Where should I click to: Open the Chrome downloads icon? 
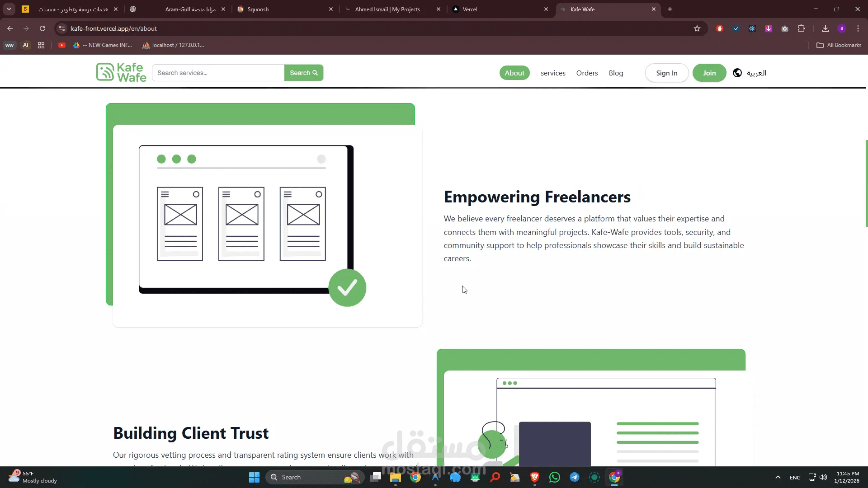[825, 28]
